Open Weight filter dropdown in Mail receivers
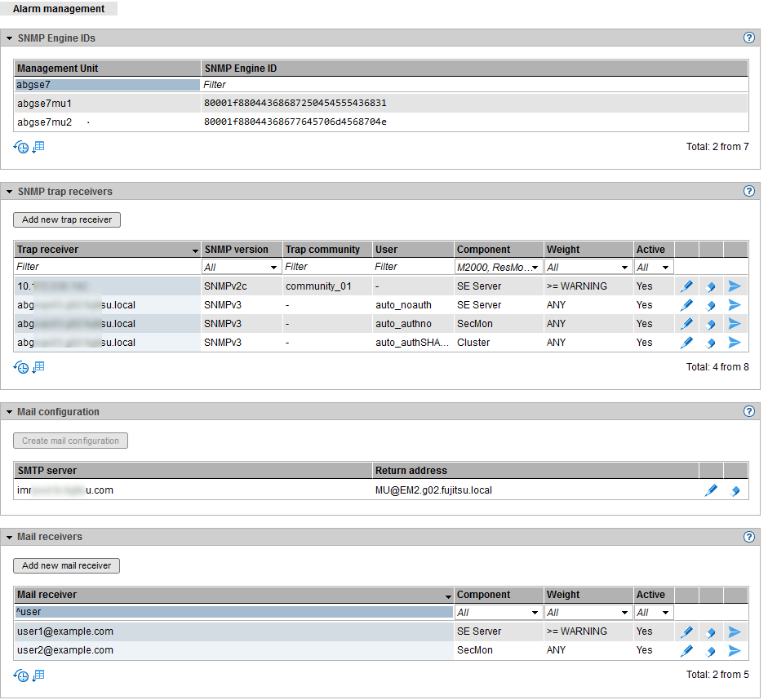Image resolution: width=768 pixels, height=700 pixels. click(x=588, y=613)
